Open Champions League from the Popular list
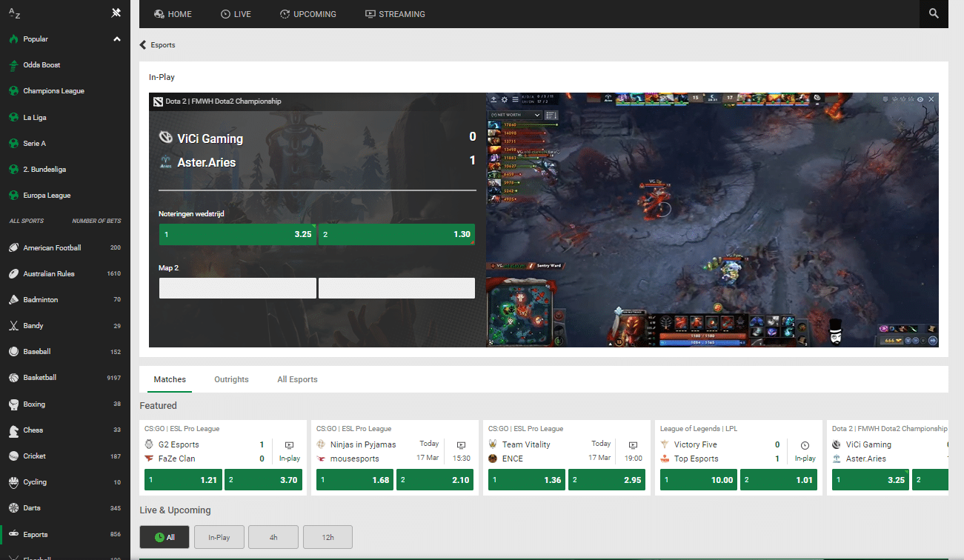 [x=53, y=91]
